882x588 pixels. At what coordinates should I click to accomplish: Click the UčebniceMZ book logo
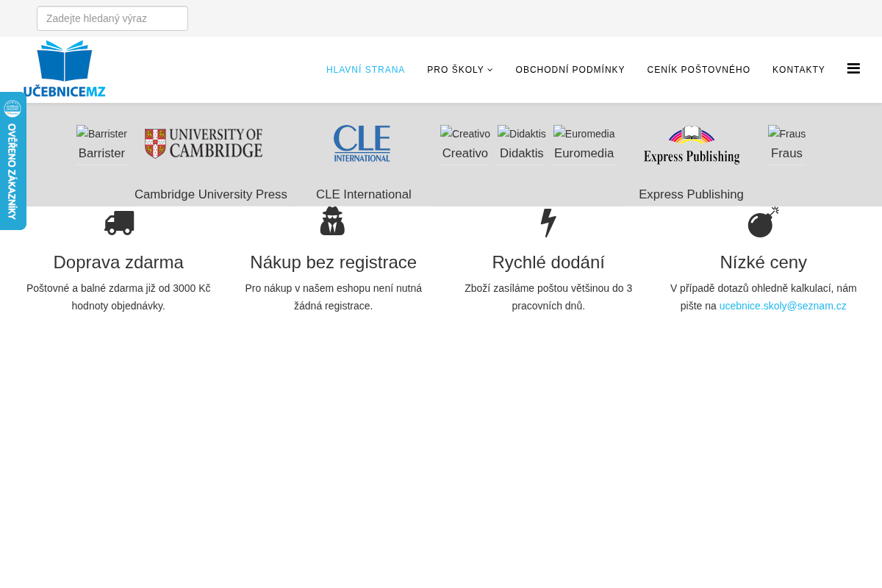click(65, 69)
